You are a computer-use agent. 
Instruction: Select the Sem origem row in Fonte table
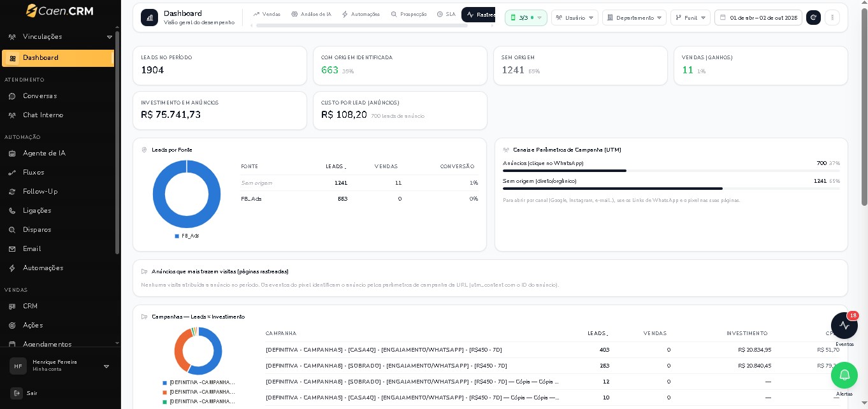tap(359, 183)
